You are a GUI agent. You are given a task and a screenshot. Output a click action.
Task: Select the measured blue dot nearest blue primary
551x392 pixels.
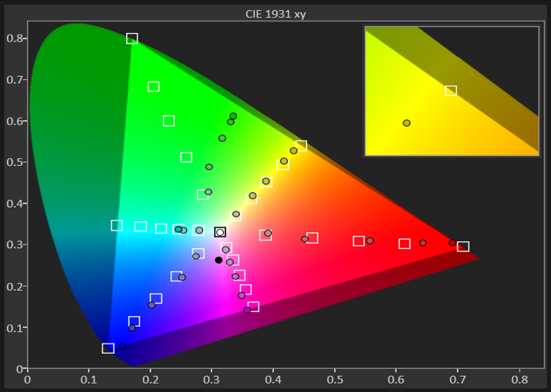[122, 347]
